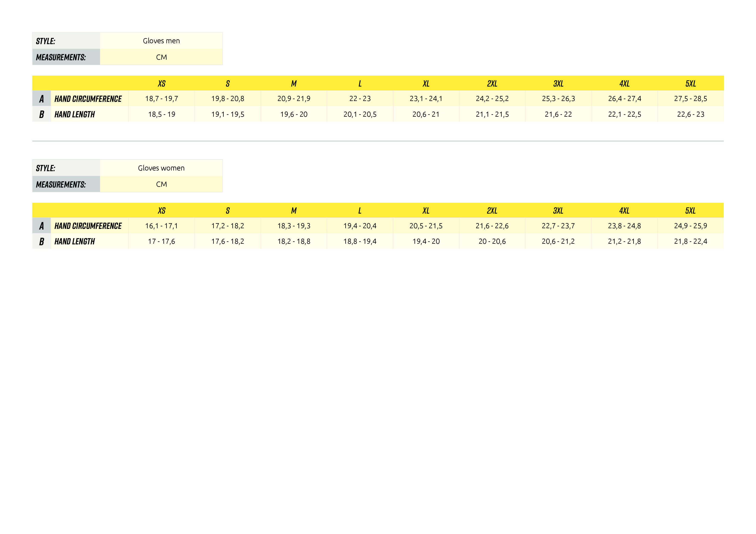Click the cell '17 - 17,6'
Viewport: 756px width, 534px height.
point(162,241)
